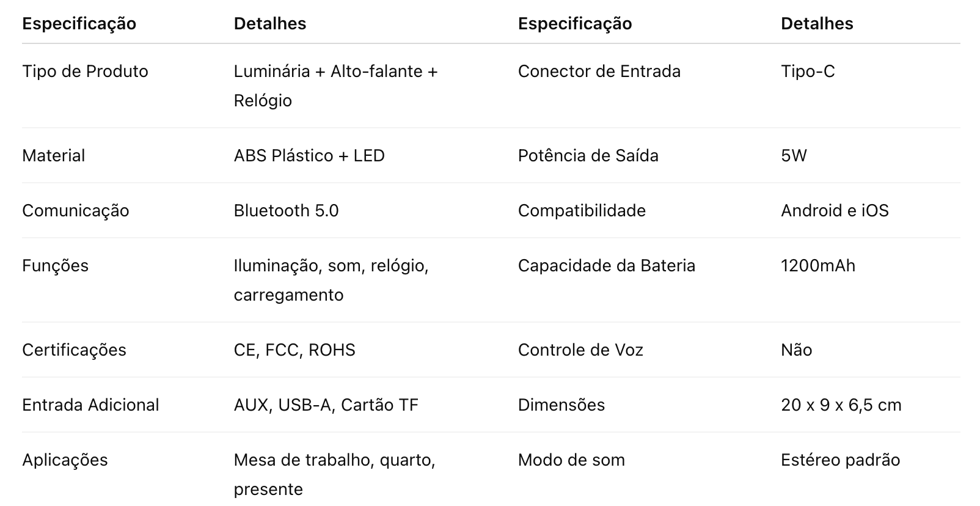
Task: Select the 'Tipo-C' value
Action: click(x=808, y=71)
